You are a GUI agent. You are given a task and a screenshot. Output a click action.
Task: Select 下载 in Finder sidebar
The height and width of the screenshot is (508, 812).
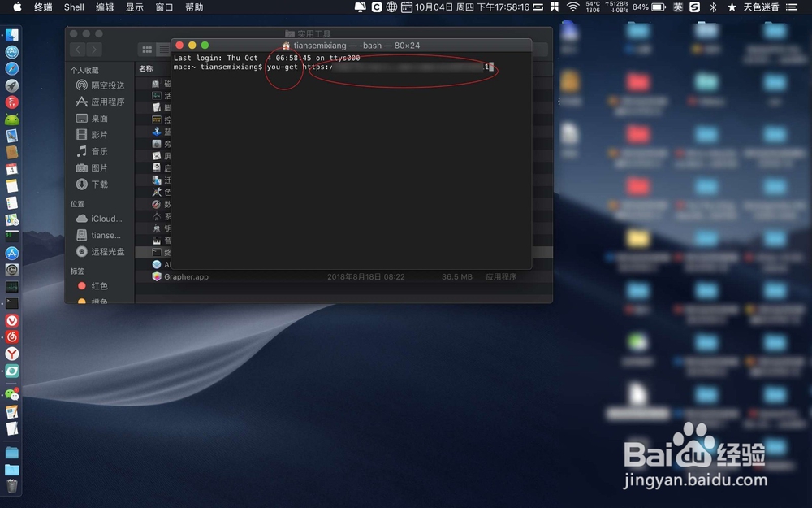pos(92,184)
